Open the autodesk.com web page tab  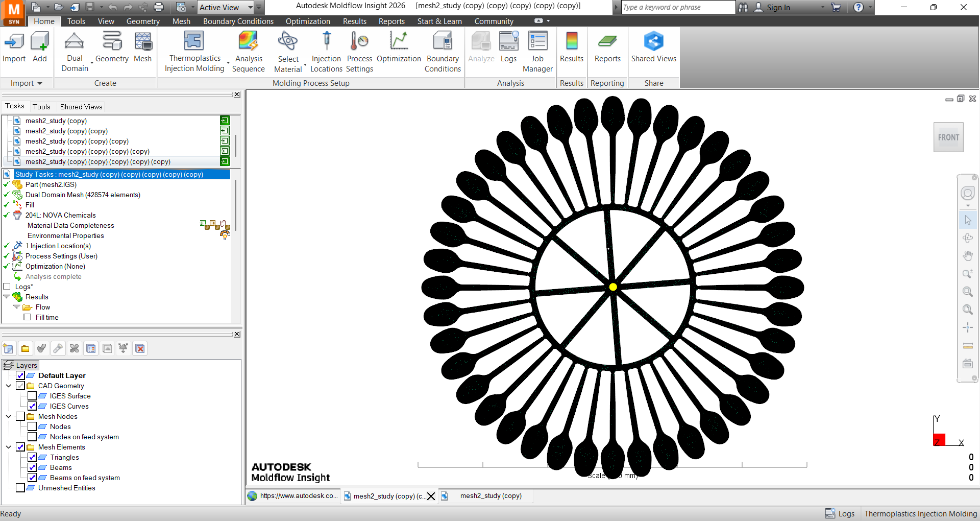293,496
